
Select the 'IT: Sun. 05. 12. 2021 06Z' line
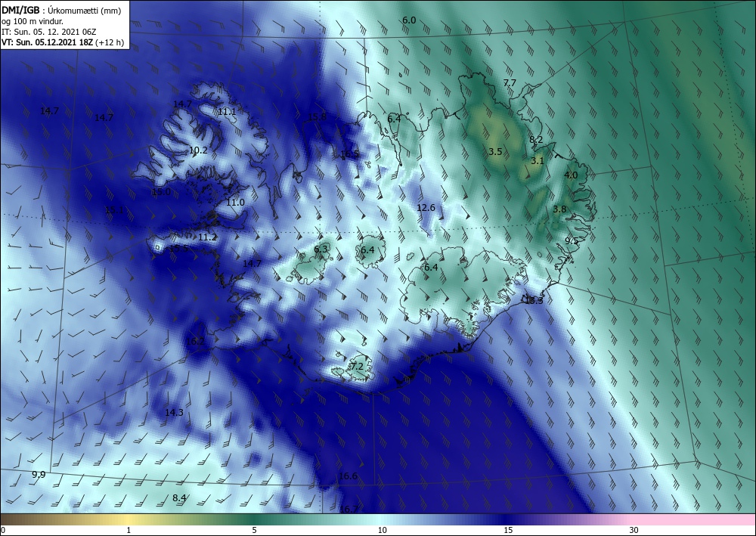[x=49, y=32]
